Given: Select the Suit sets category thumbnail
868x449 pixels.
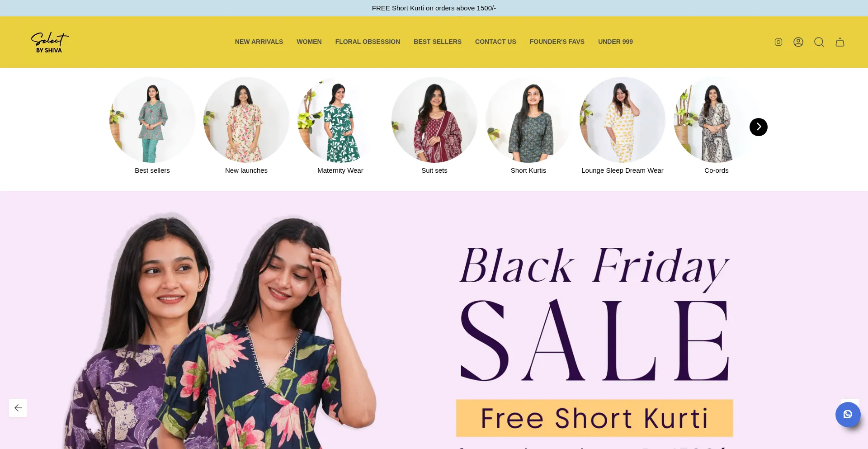Looking at the screenshot, I should tap(434, 120).
